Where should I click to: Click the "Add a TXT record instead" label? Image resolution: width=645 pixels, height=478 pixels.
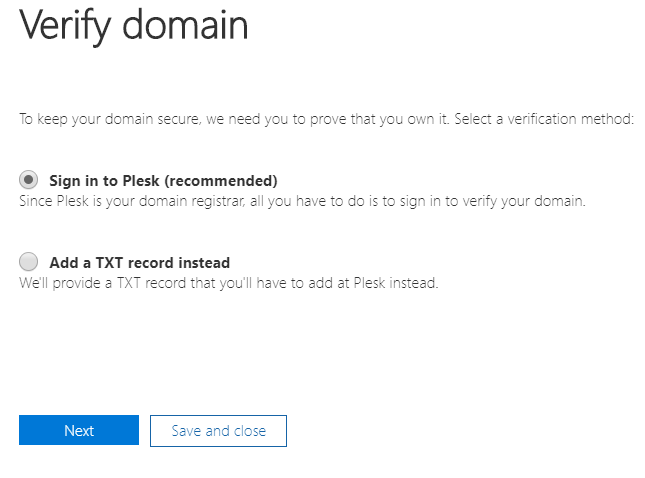pyautogui.click(x=139, y=263)
